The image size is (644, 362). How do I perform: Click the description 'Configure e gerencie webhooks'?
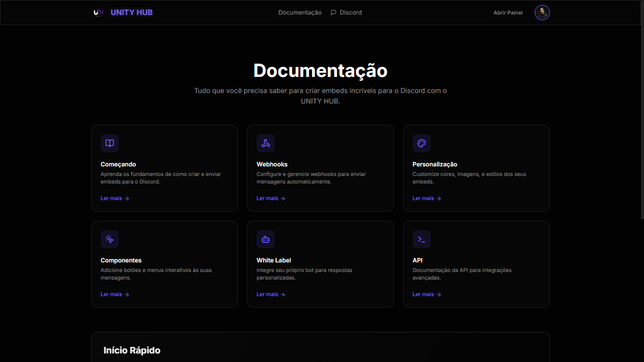[x=311, y=178]
